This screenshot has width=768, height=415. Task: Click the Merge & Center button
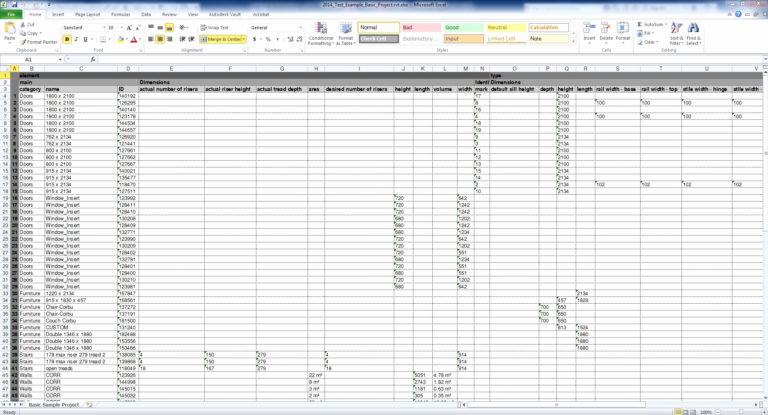tap(220, 39)
